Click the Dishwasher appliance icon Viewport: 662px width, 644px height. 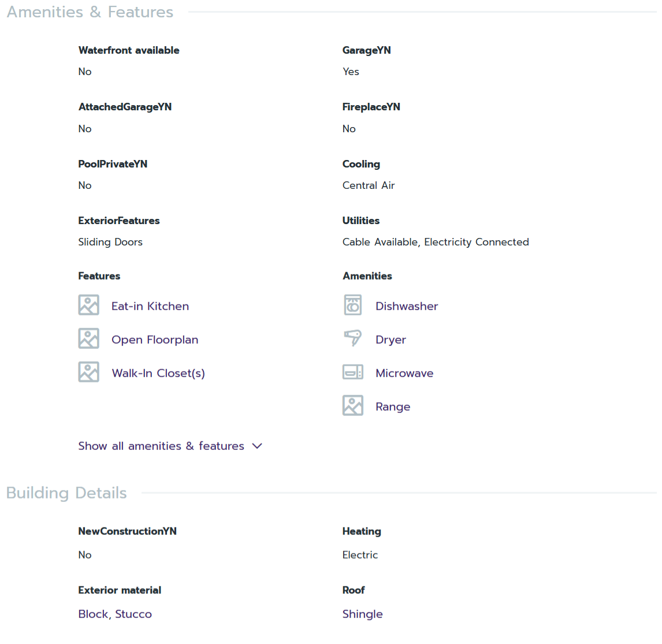(352, 305)
